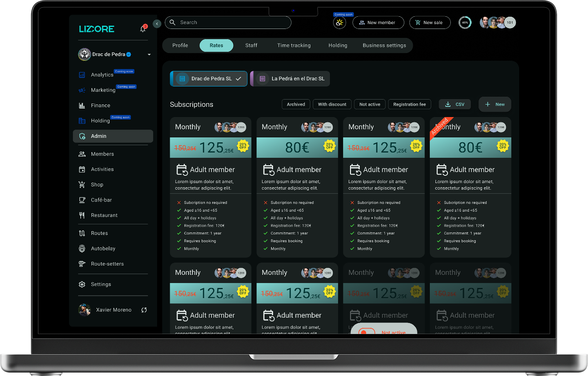Enable the With discount filter

point(332,104)
